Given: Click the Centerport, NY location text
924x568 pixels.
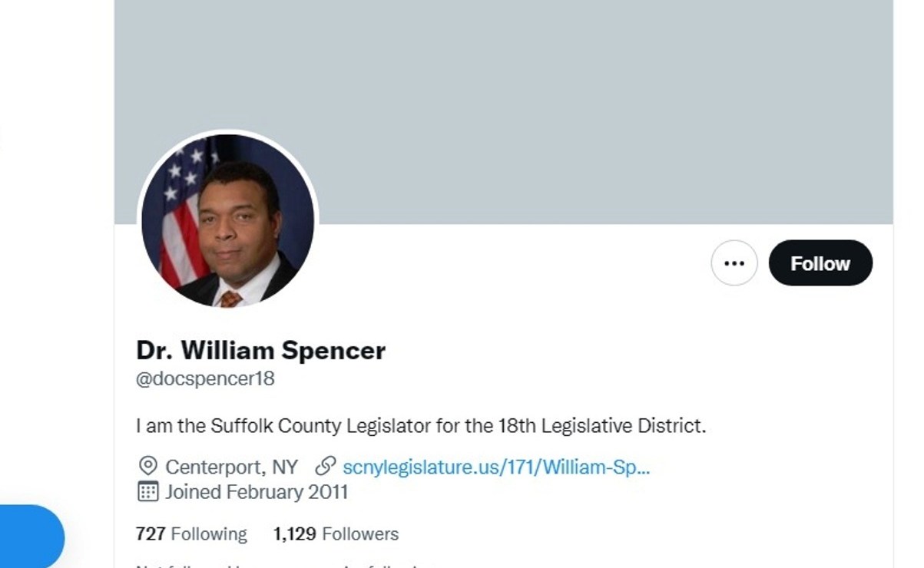Looking at the screenshot, I should (x=231, y=467).
